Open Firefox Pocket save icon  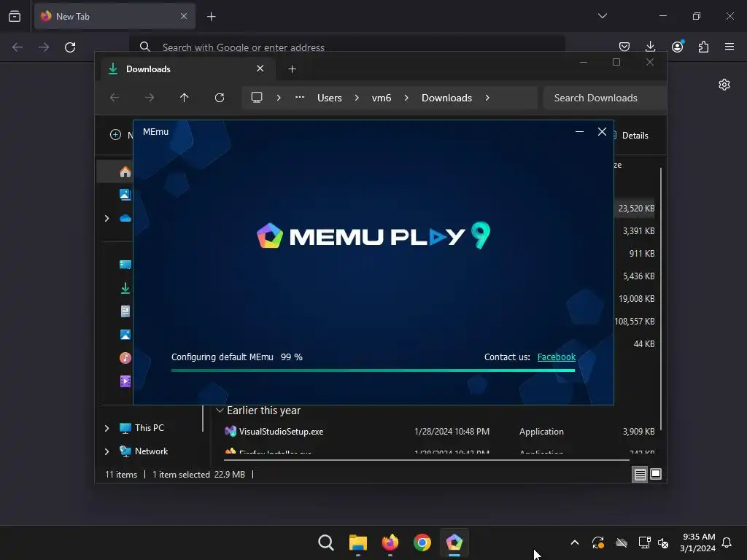[624, 47]
